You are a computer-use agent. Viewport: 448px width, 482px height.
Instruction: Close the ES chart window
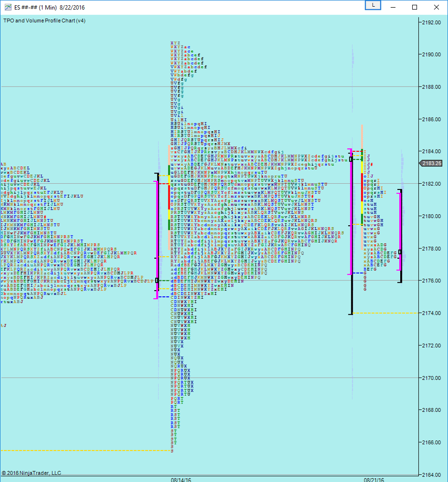[436, 7]
